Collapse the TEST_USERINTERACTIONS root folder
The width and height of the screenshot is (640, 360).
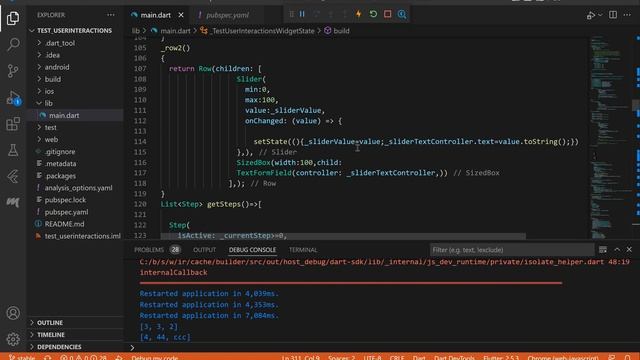point(75,31)
